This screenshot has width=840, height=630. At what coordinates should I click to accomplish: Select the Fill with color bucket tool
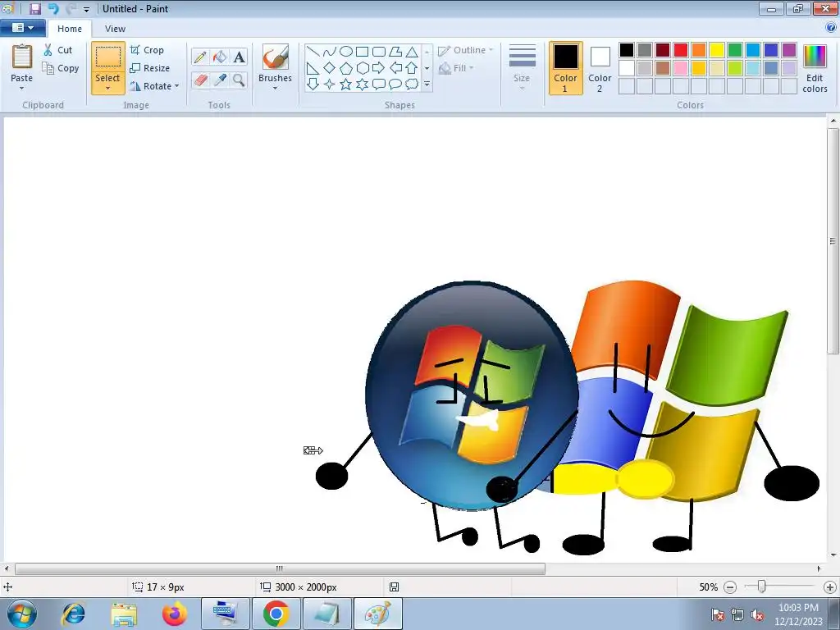220,57
